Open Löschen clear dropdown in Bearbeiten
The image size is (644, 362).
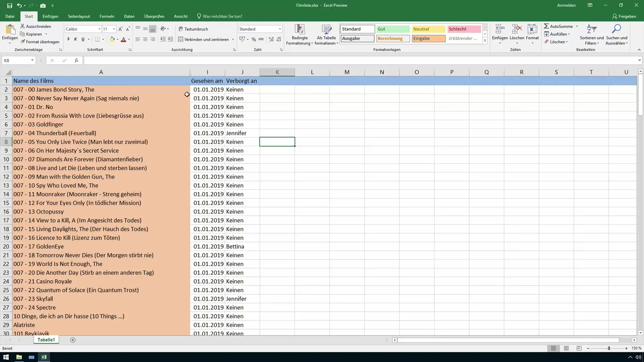556,42
